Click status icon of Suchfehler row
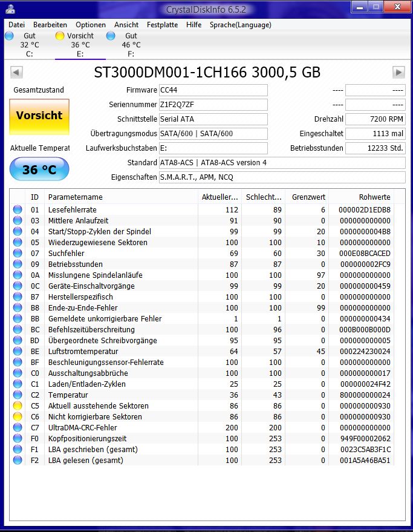413x532 pixels. (18, 253)
